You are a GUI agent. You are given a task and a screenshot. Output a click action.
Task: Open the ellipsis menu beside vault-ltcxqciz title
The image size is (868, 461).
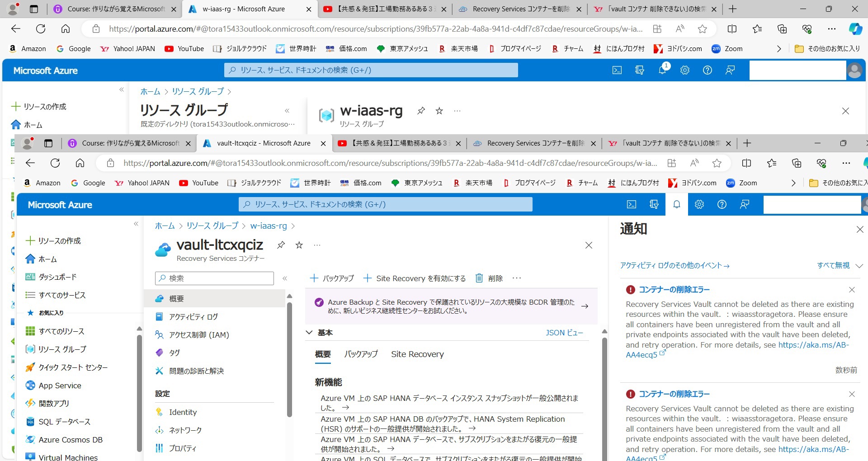coord(317,245)
